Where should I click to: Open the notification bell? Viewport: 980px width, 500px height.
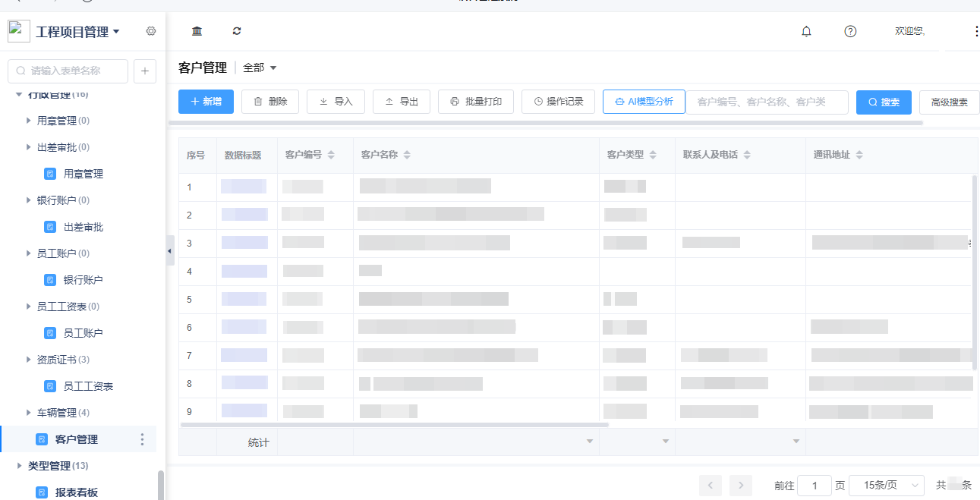tap(806, 31)
